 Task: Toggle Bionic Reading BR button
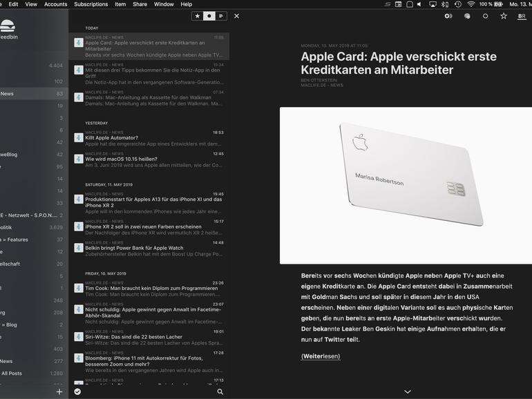522,17
